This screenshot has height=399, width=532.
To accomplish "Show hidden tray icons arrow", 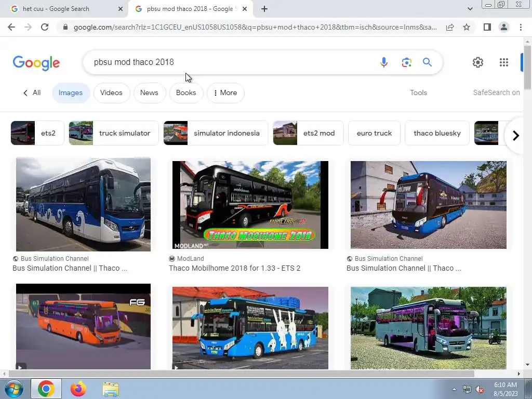I will [x=454, y=390].
